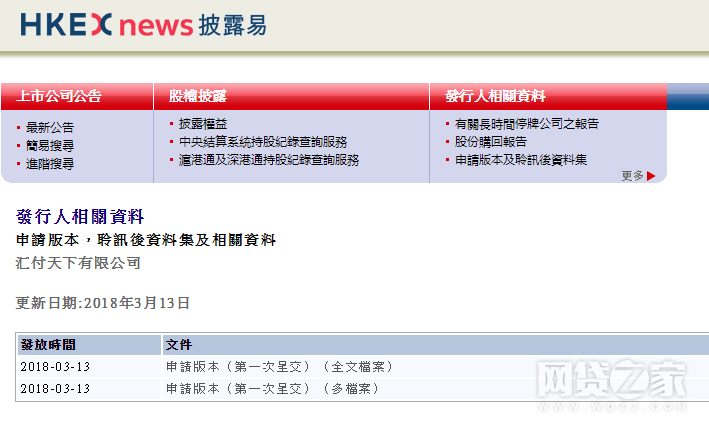Click the 披露權益 link

coord(203,124)
